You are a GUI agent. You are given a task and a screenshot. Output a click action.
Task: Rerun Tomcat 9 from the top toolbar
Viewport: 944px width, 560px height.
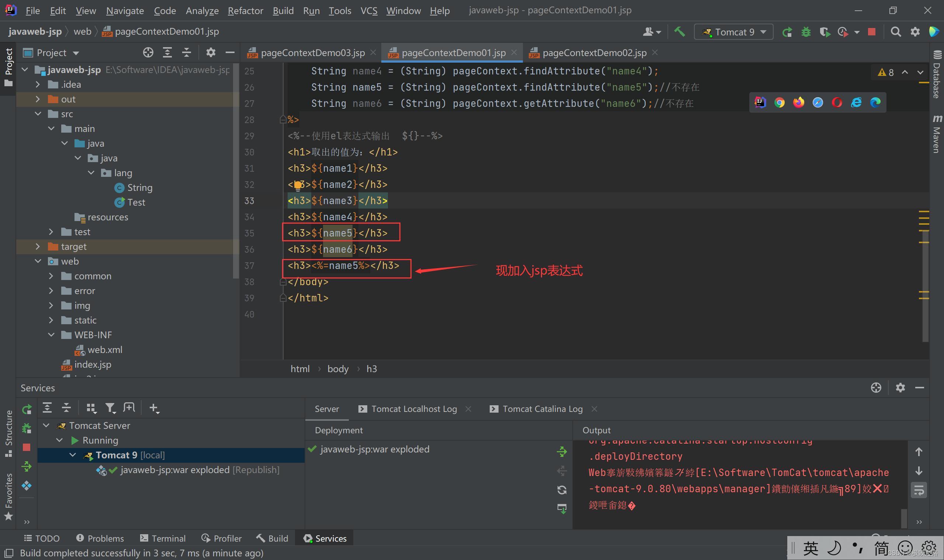coord(787,32)
